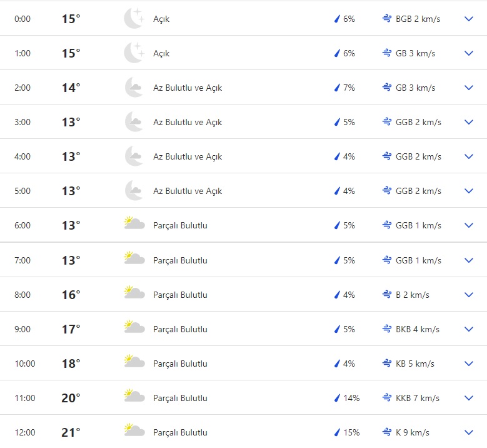Image resolution: width=487 pixels, height=448 pixels.
Task: Click the 'Parçalı Bulutlu' label at 12:00
Action: pos(180,432)
